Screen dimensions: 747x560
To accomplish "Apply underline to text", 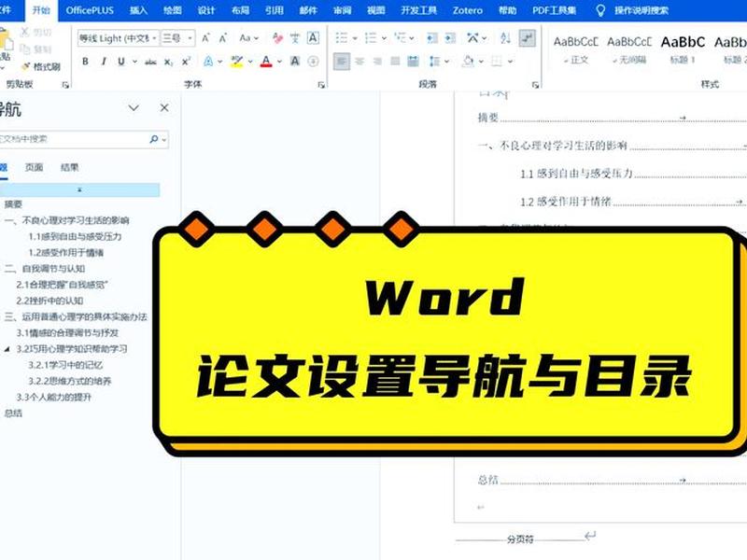I will click(x=121, y=62).
